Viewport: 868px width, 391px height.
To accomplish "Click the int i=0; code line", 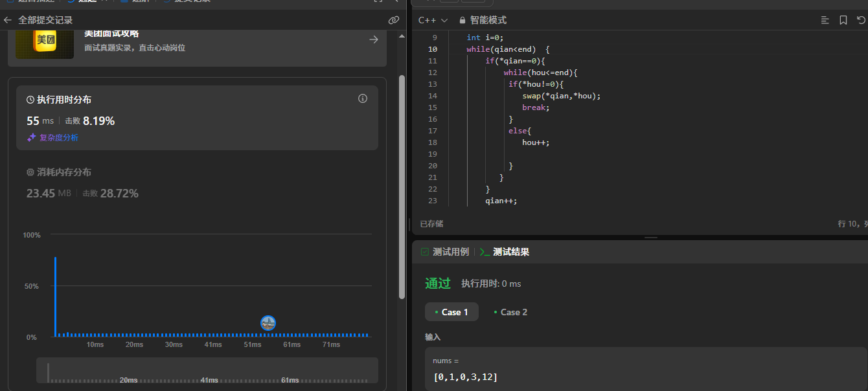I will tap(485, 38).
